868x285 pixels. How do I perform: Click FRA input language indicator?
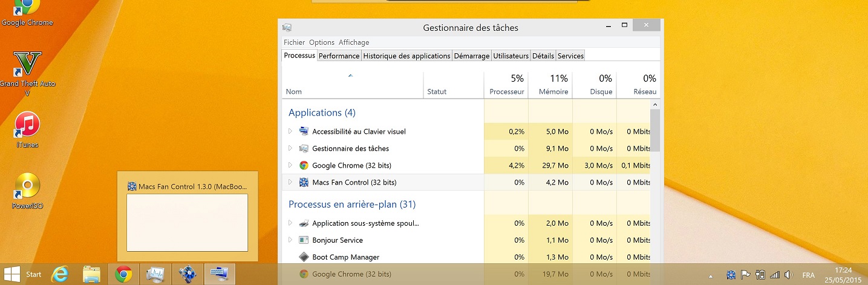(x=808, y=275)
